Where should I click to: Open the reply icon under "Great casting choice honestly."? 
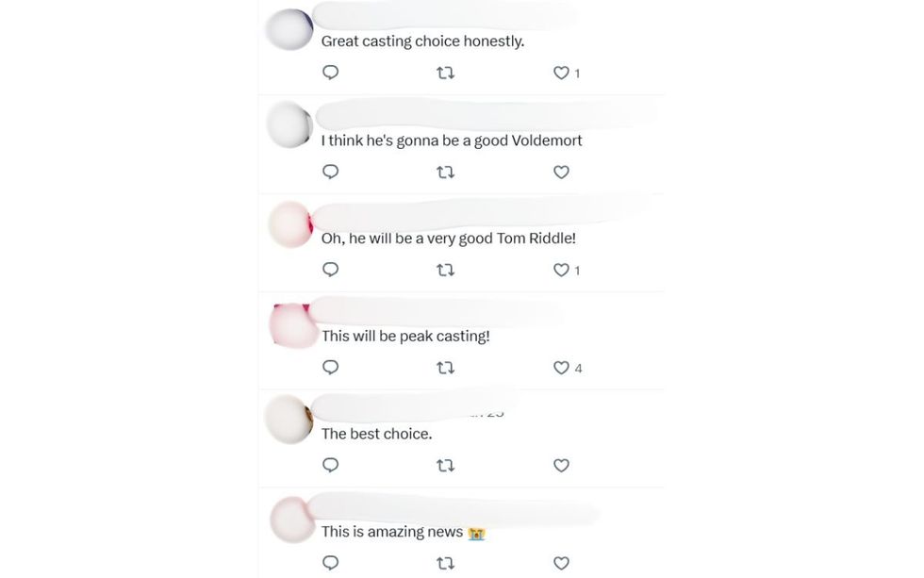point(329,72)
